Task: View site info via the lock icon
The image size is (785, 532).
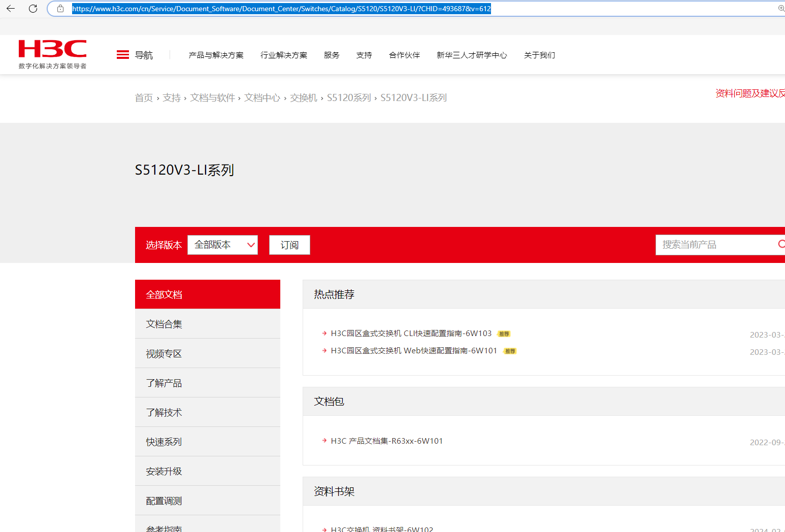Action: 60,9
